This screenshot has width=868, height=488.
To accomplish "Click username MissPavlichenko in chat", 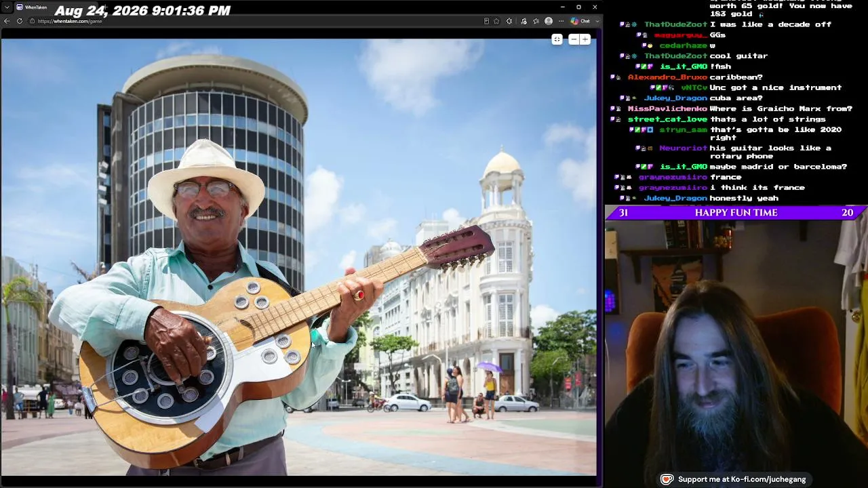I will [x=667, y=108].
